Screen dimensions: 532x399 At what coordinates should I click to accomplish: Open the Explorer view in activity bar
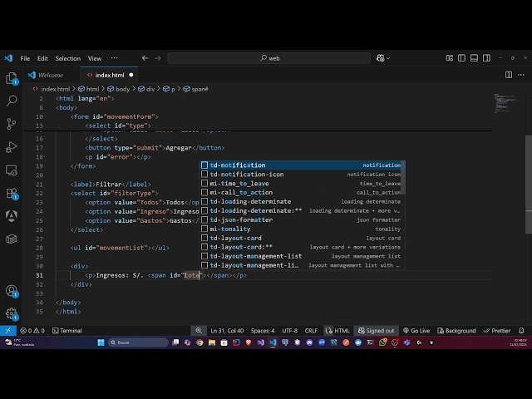(x=12, y=78)
